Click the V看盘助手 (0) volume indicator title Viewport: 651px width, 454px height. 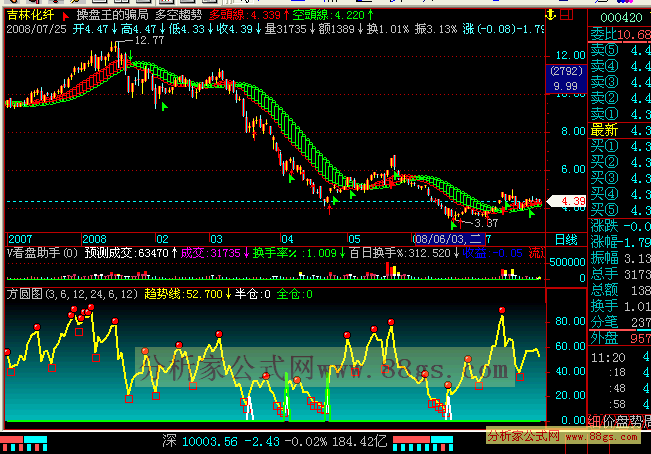[42, 253]
